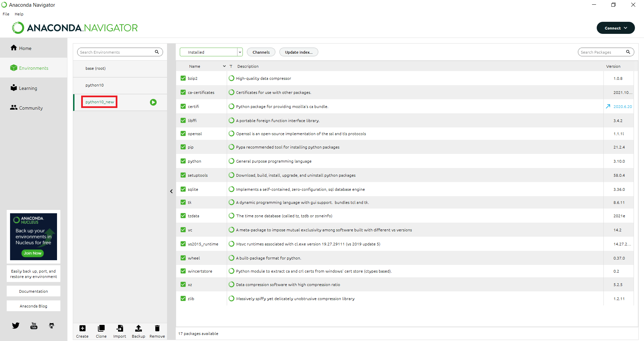The image size is (644, 341).
Task: Switch to the Home tab
Action: click(24, 48)
